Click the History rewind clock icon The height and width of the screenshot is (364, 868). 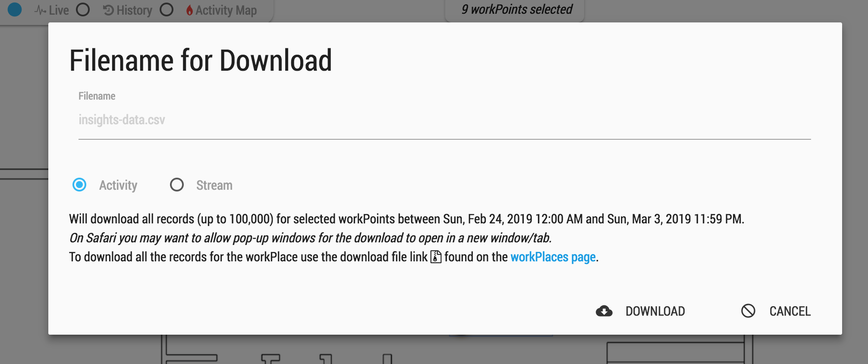pos(109,10)
